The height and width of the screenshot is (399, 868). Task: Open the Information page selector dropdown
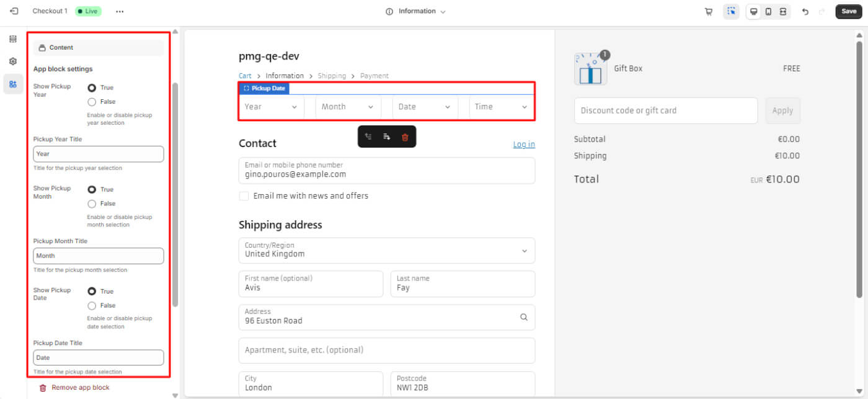[x=416, y=11]
